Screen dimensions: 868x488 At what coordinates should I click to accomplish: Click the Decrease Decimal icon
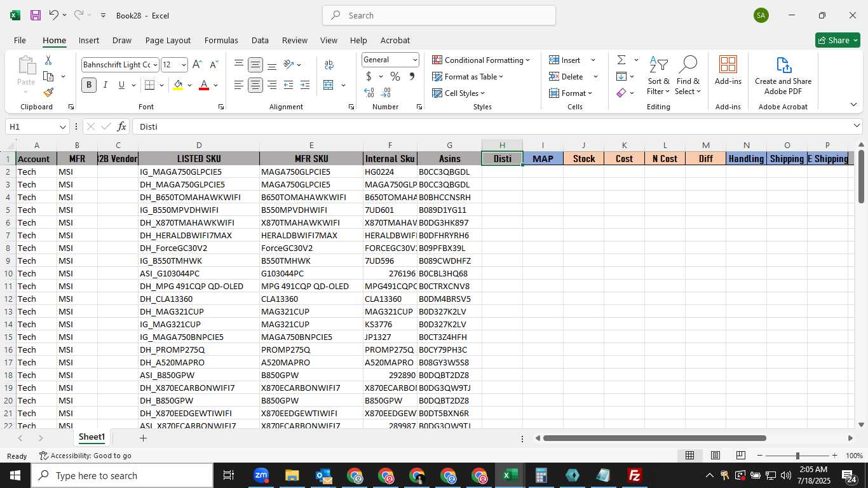[x=386, y=93]
